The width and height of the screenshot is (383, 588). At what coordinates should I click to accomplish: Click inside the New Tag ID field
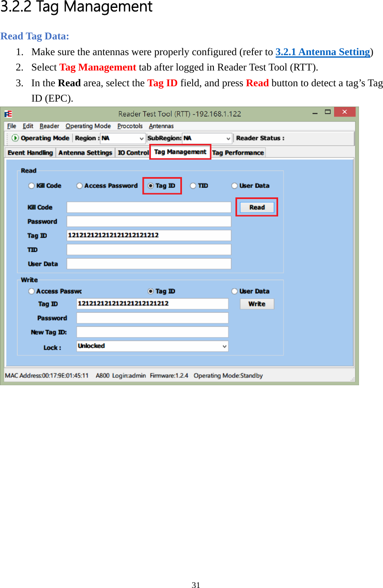point(152,332)
